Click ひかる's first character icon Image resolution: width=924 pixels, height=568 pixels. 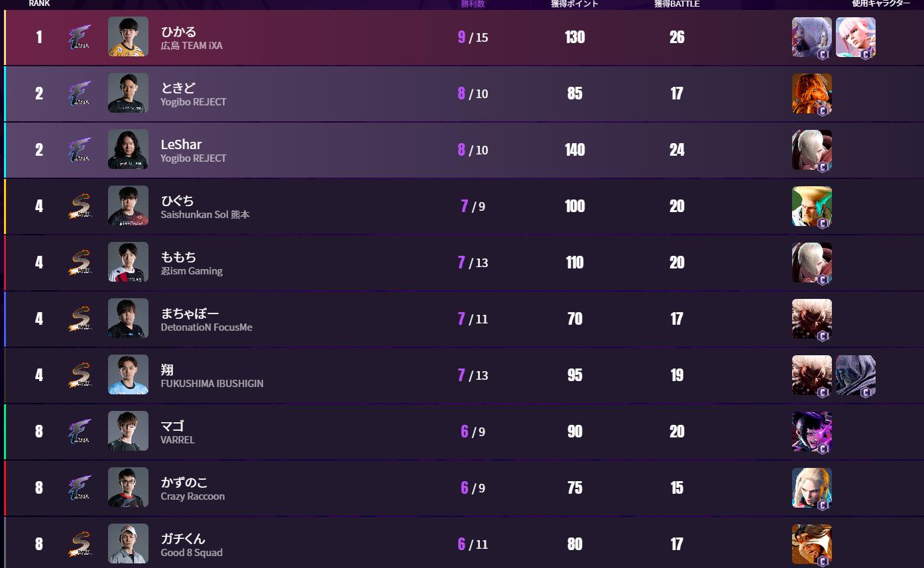pyautogui.click(x=811, y=37)
